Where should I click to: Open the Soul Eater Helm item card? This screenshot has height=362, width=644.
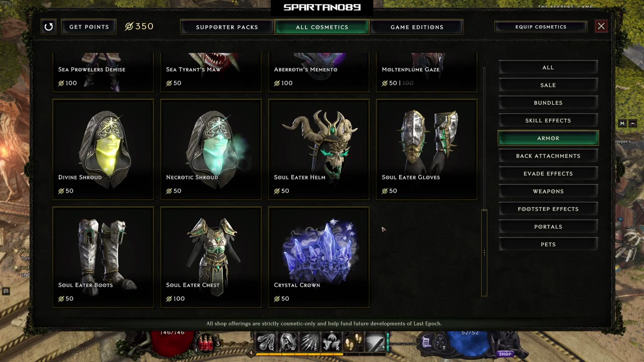(319, 149)
